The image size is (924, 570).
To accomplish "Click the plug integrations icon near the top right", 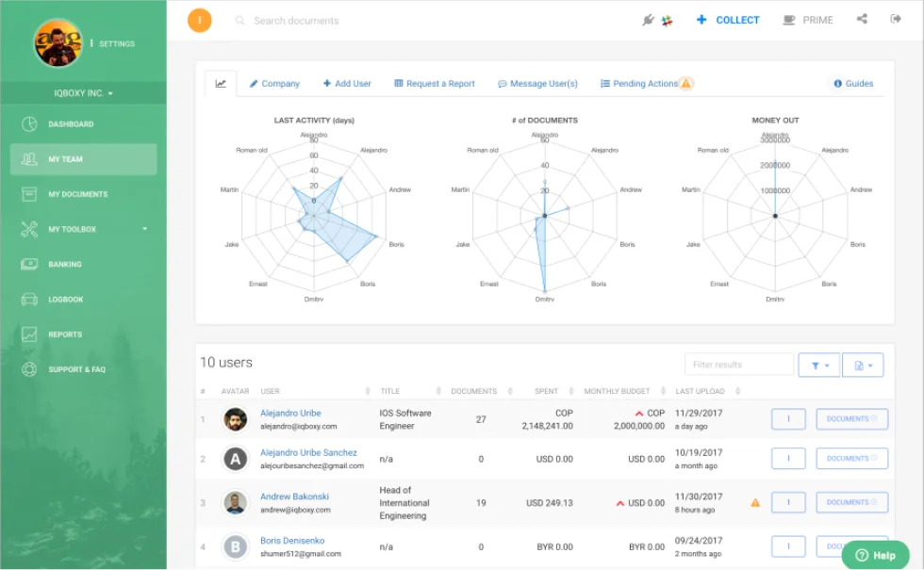I will [648, 20].
